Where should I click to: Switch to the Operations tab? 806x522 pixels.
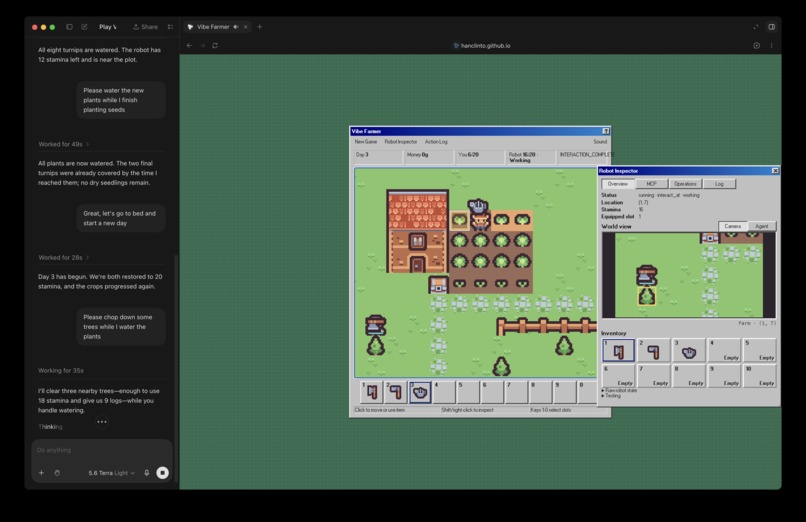pos(685,183)
